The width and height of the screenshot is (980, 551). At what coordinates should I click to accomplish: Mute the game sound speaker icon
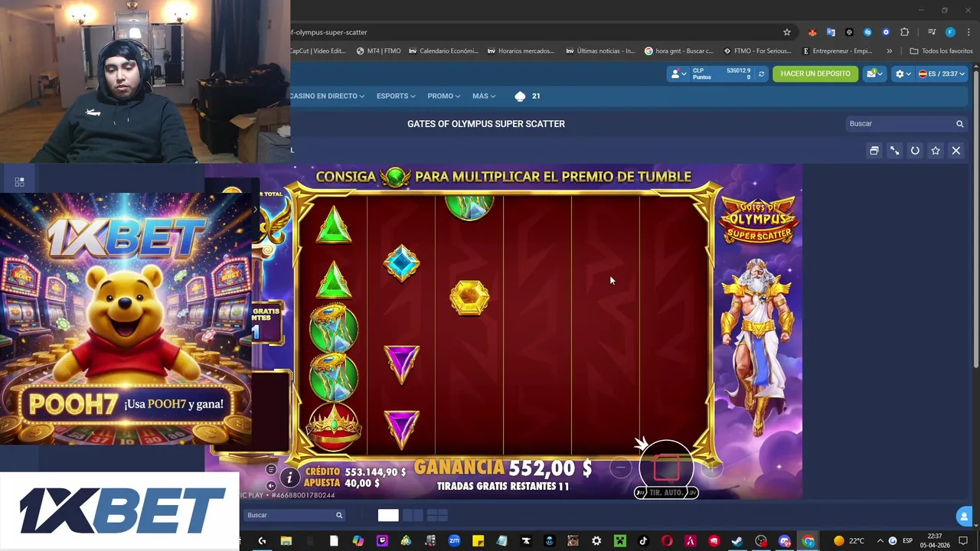(271, 485)
